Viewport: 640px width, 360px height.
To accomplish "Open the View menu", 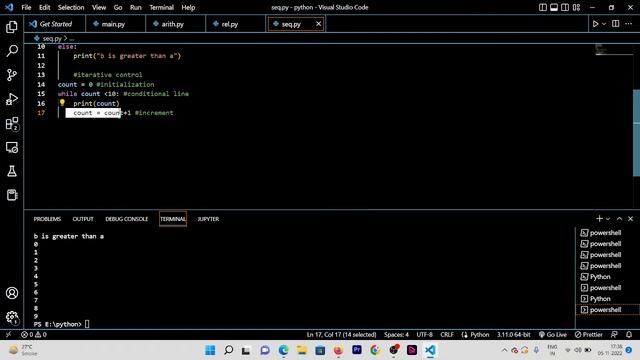I will coord(99,7).
